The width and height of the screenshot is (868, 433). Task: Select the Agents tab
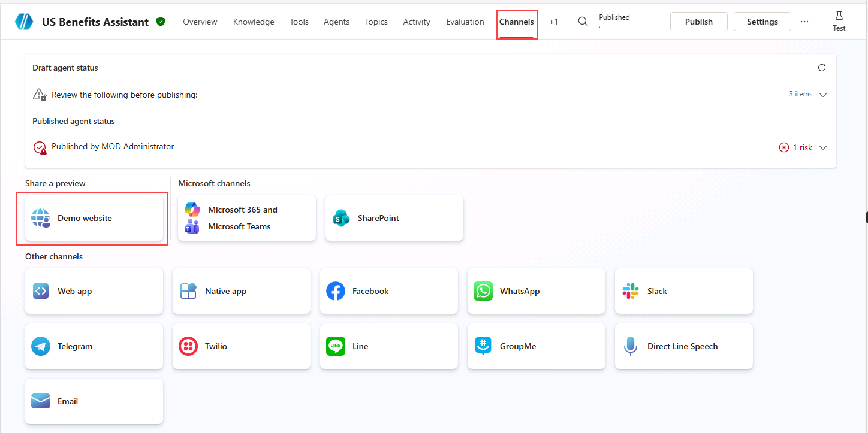pyautogui.click(x=337, y=22)
